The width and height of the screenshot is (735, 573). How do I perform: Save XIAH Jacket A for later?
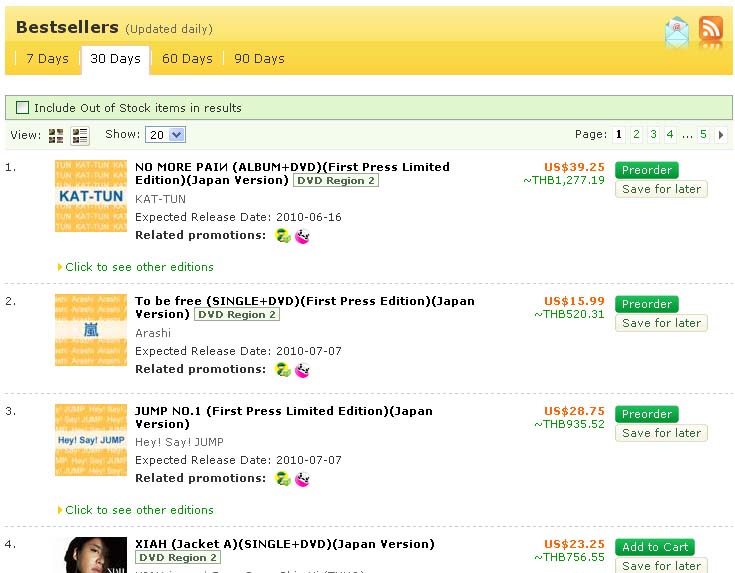(661, 565)
